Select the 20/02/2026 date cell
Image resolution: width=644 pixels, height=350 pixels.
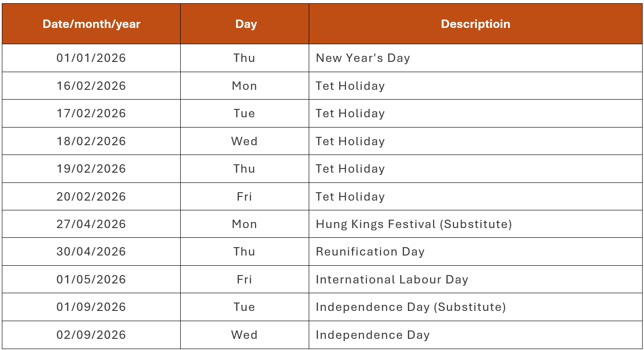(x=91, y=197)
